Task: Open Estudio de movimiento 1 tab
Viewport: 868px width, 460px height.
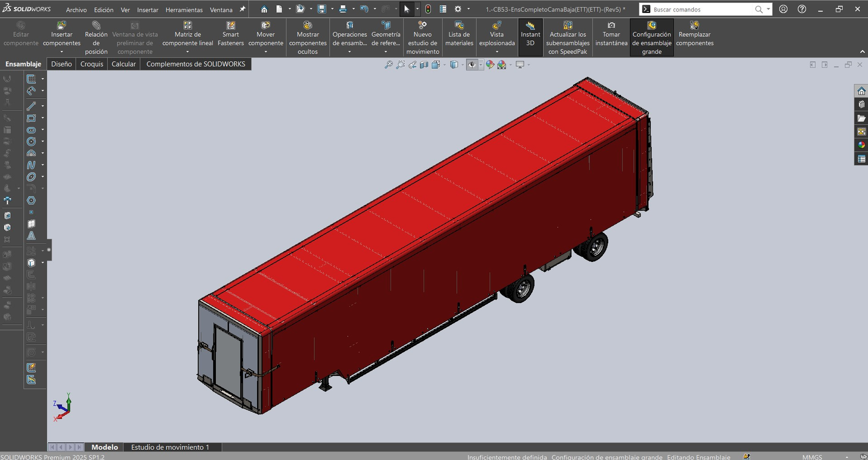Action: (x=170, y=447)
